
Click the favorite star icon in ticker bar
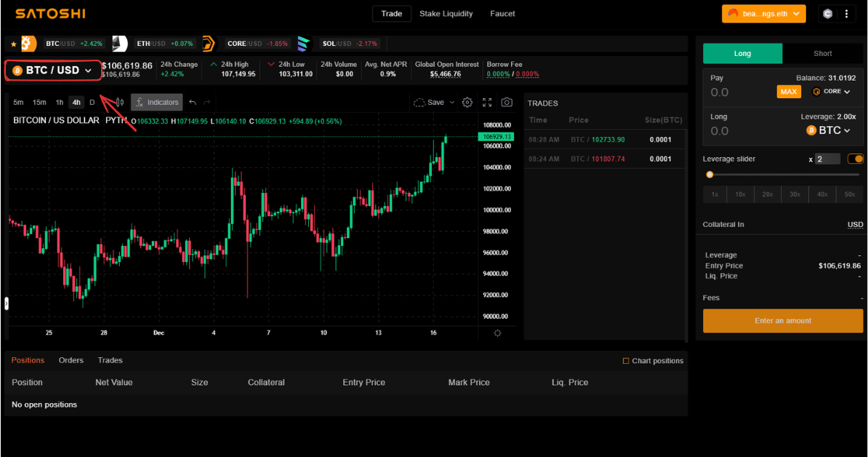point(13,44)
